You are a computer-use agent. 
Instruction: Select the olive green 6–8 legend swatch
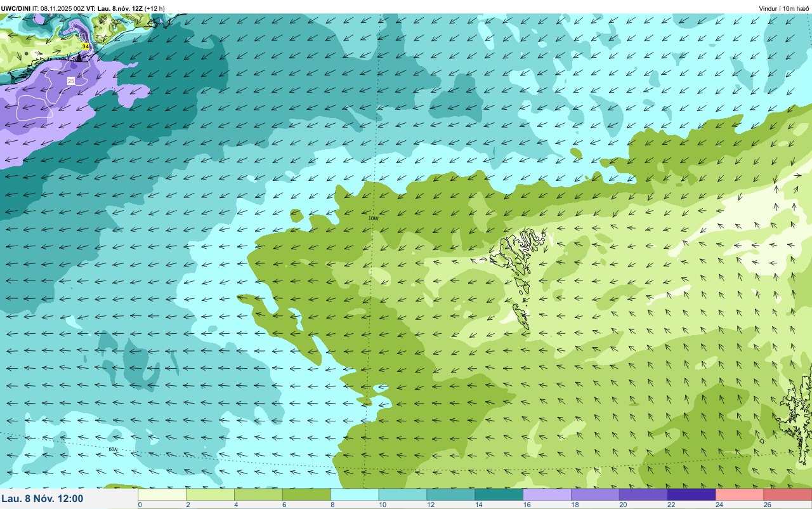[306, 494]
